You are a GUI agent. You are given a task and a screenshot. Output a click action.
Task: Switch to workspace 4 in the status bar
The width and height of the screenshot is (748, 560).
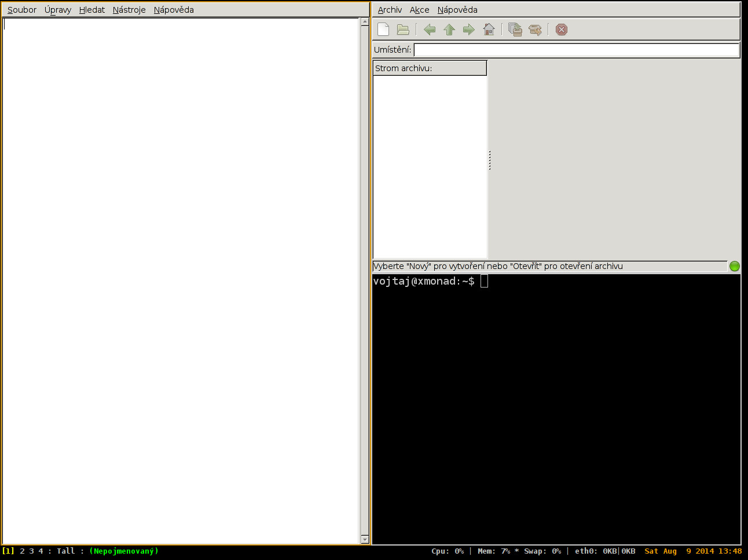tap(41, 551)
